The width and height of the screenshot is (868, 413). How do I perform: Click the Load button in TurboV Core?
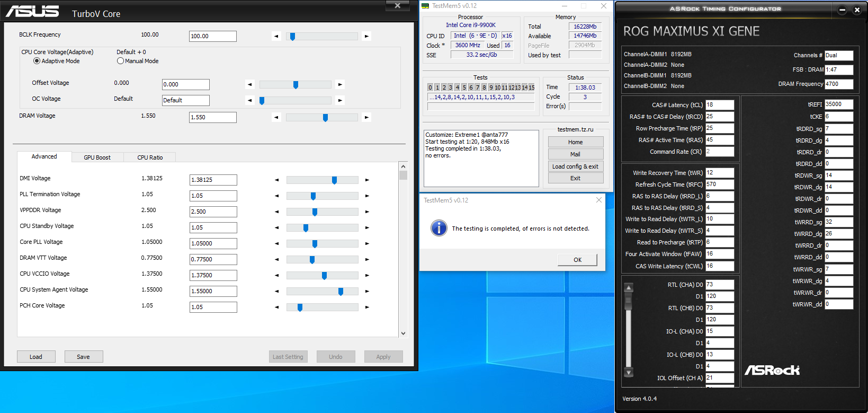point(36,357)
